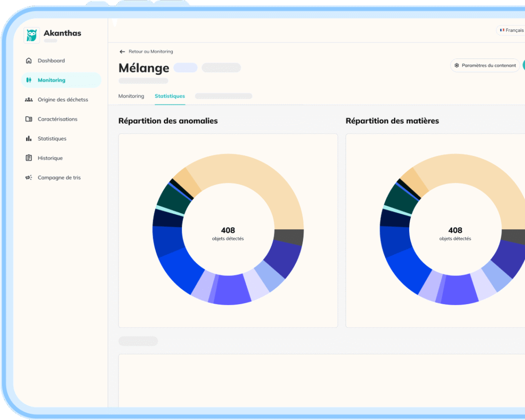Viewport: 525px width, 420px height.
Task: Click 408 count in matières chart
Action: (x=455, y=230)
